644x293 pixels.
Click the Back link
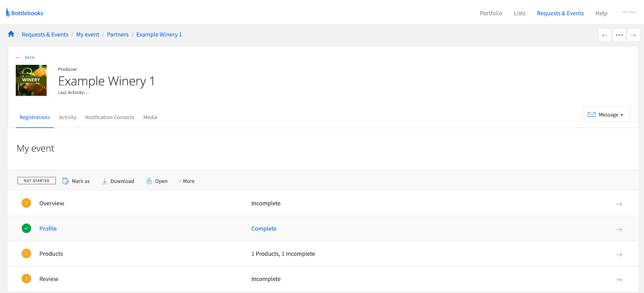point(25,58)
